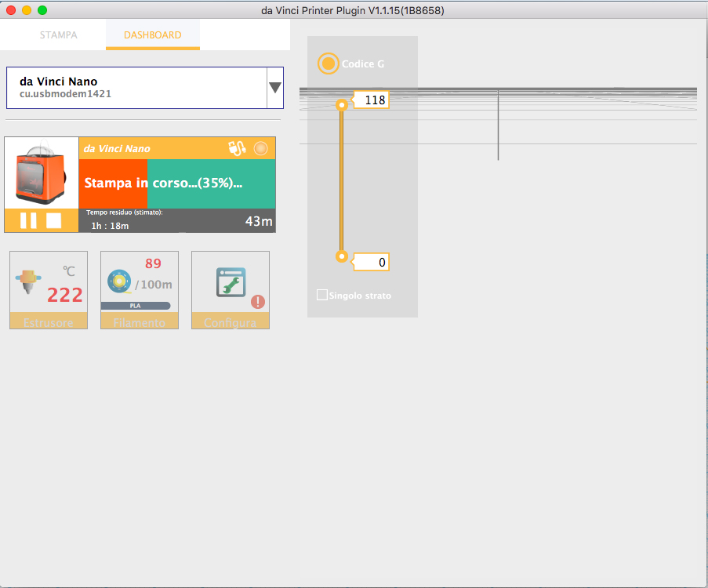This screenshot has width=708, height=588.
Task: Click the wrench configuration icon
Action: click(x=231, y=282)
